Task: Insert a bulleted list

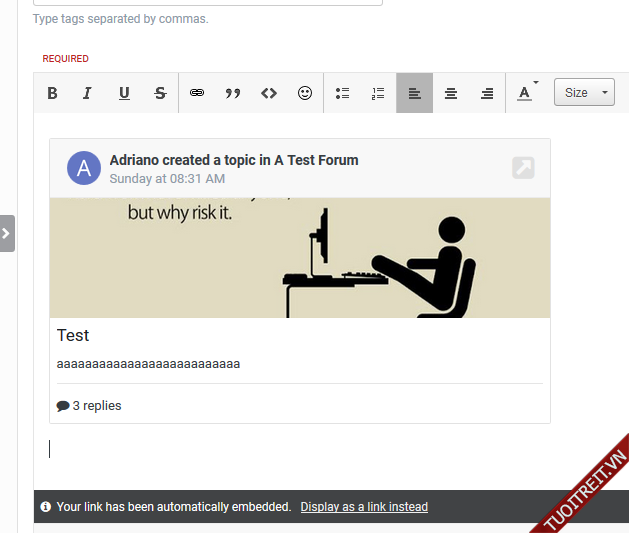Action: point(343,93)
